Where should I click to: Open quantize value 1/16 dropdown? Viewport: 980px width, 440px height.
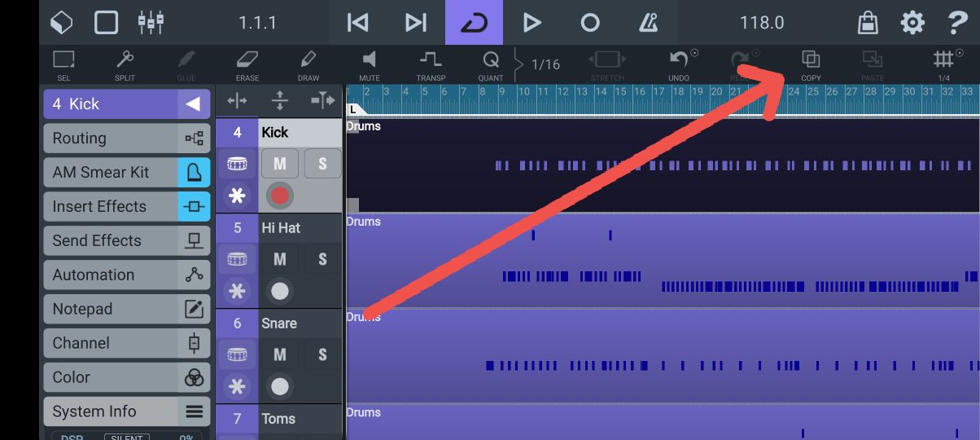coord(545,64)
